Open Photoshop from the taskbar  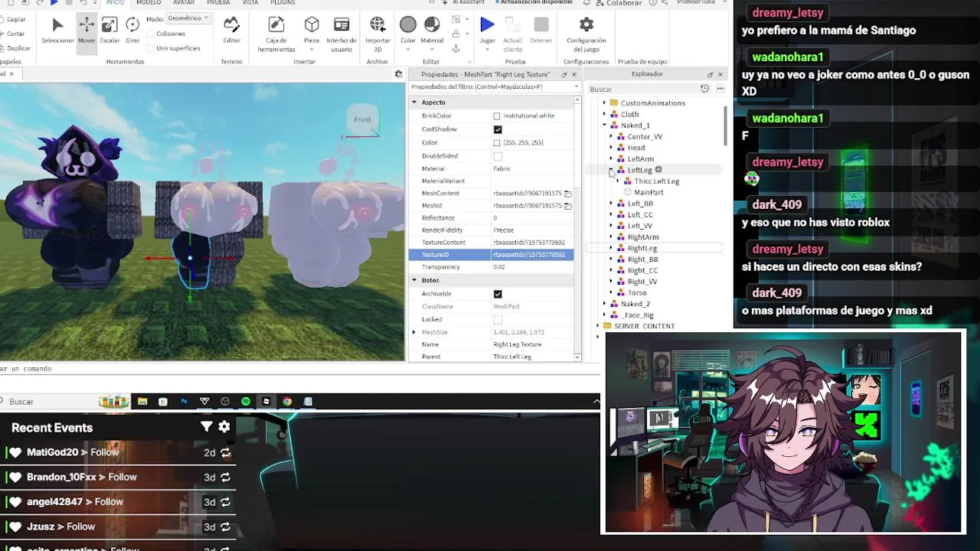tap(184, 401)
